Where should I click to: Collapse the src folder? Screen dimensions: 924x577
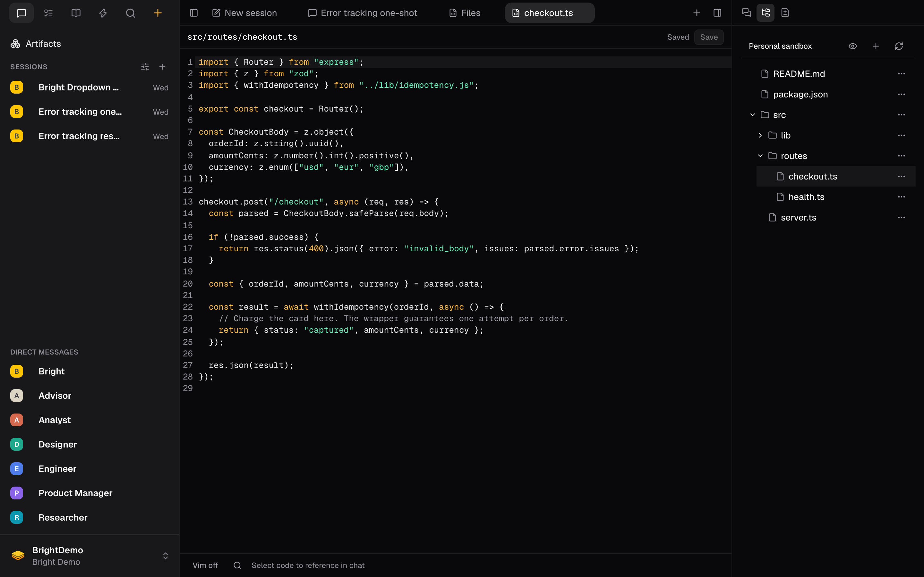[753, 115]
